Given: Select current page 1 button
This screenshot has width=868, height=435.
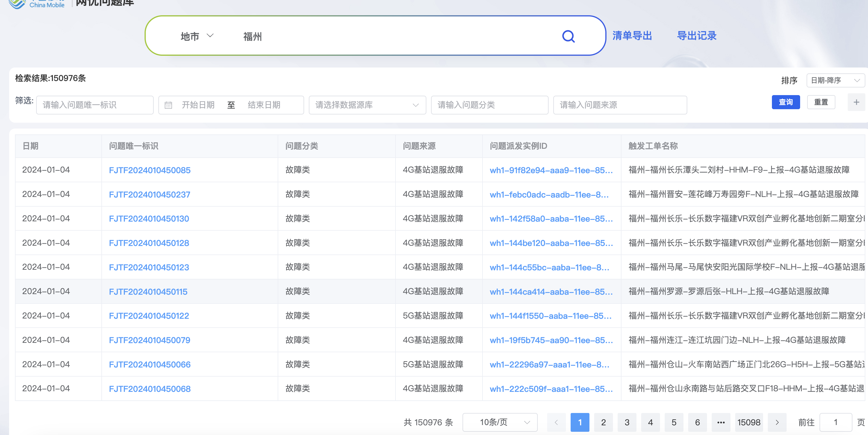Looking at the screenshot, I should click(x=580, y=422).
